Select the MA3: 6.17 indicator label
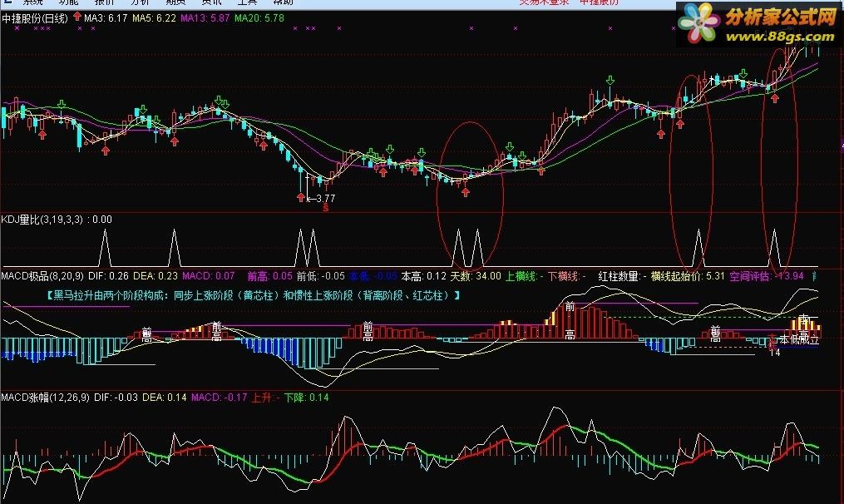The width and height of the screenshot is (844, 504). click(106, 17)
